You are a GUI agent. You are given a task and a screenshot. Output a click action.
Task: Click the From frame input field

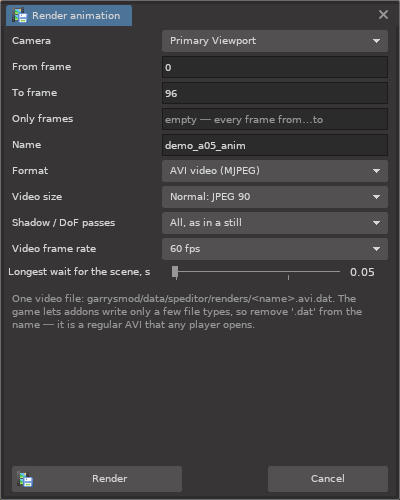pos(275,67)
